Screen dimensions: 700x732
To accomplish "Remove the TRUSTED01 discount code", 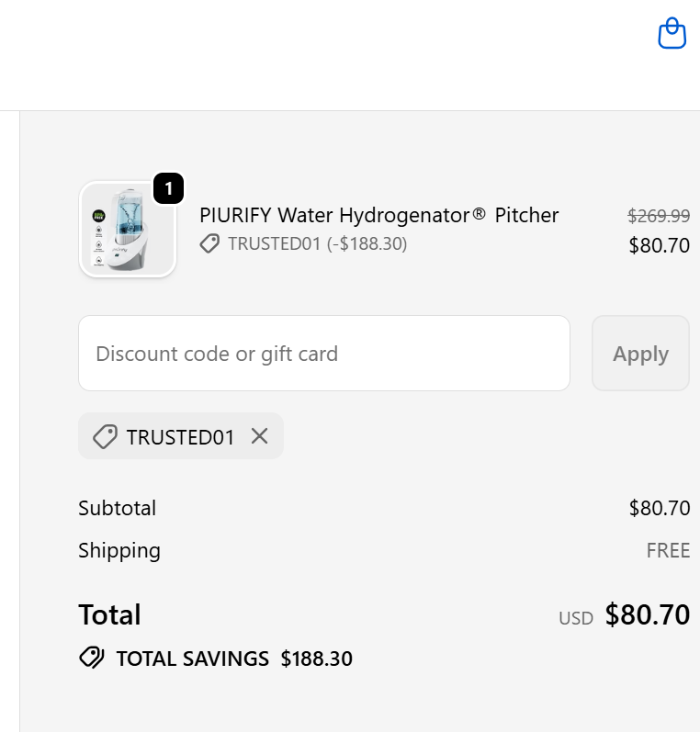I will point(260,436).
